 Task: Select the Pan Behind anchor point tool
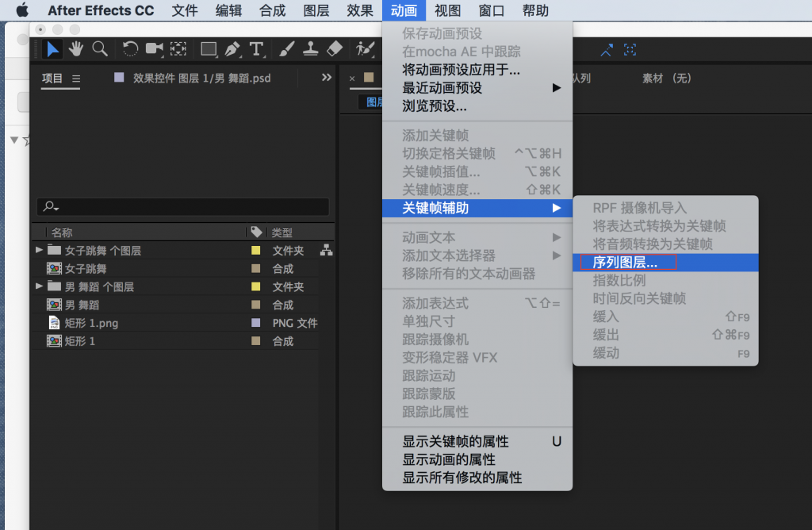pos(178,49)
